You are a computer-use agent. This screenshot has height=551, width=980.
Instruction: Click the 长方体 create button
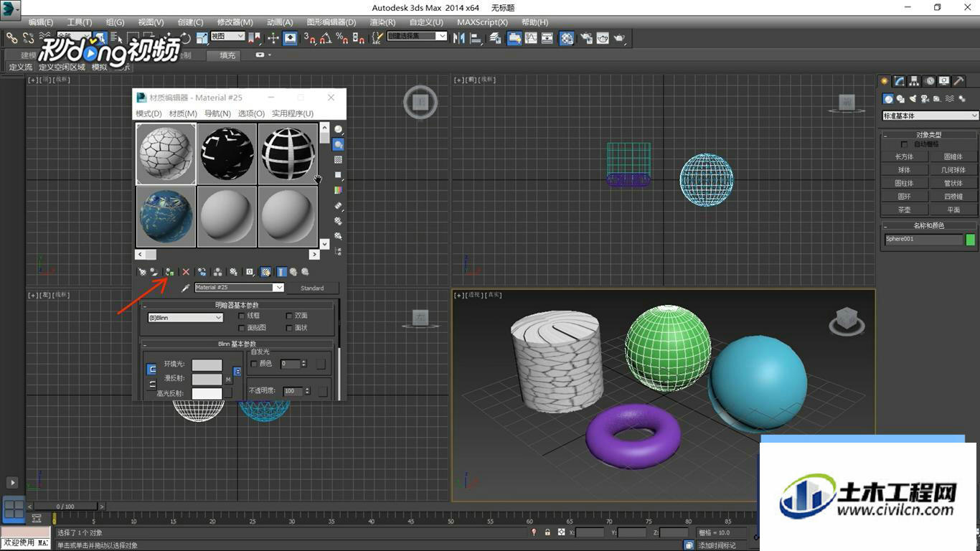[x=904, y=156]
